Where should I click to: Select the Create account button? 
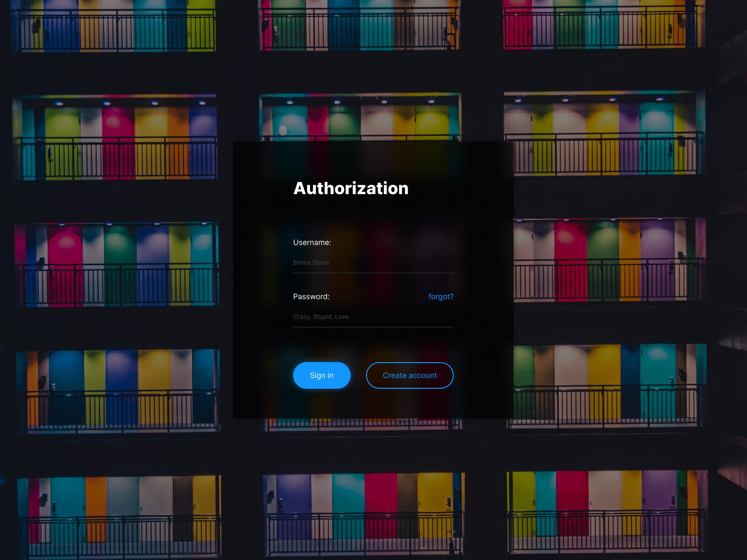coord(409,375)
